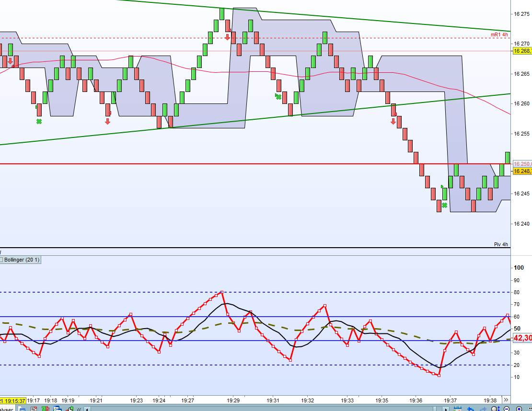Screen dimensions: 532x411
Task: Click the 16 248 yellow price label
Action: click(522, 171)
